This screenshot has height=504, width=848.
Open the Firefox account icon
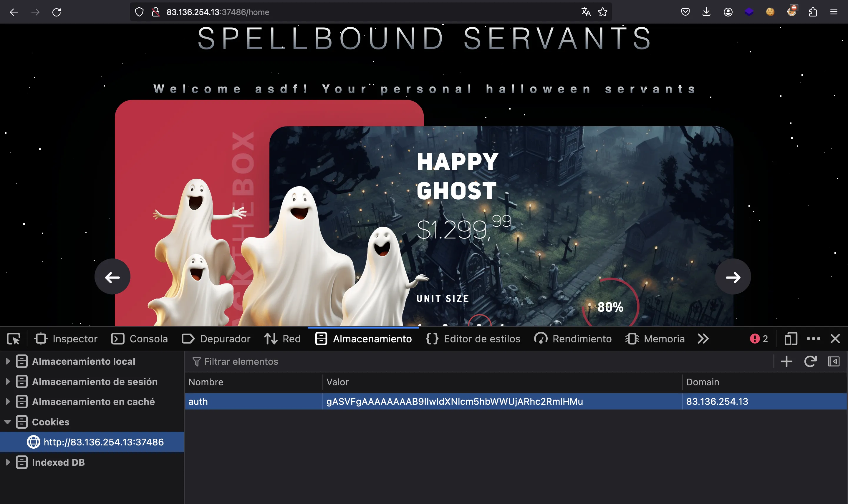728,12
